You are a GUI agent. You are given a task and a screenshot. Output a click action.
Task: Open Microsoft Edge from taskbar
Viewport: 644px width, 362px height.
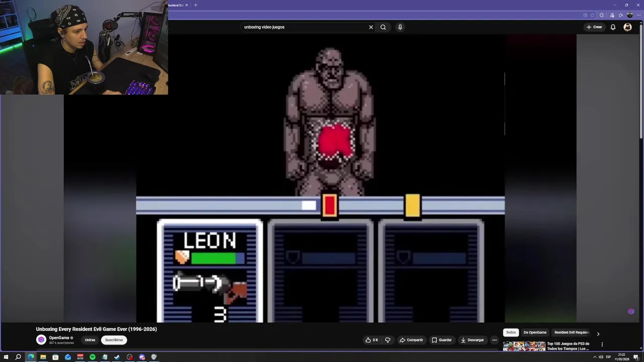pyautogui.click(x=31, y=357)
